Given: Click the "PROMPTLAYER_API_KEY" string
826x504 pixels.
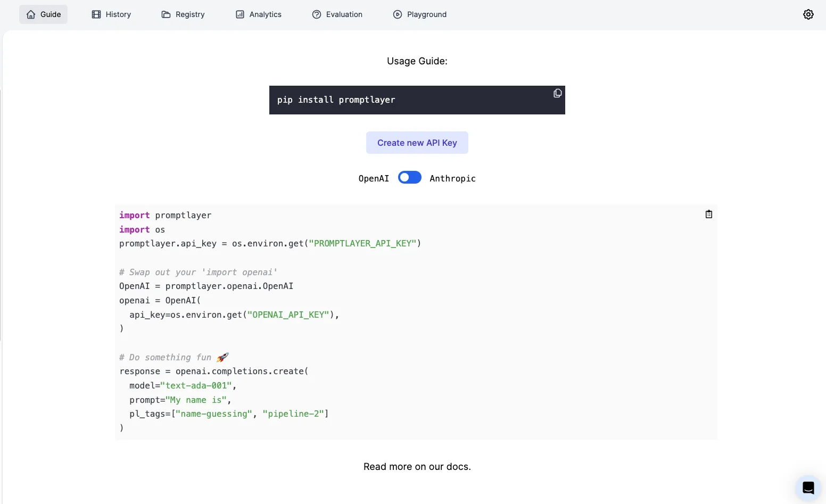Looking at the screenshot, I should click(x=362, y=244).
